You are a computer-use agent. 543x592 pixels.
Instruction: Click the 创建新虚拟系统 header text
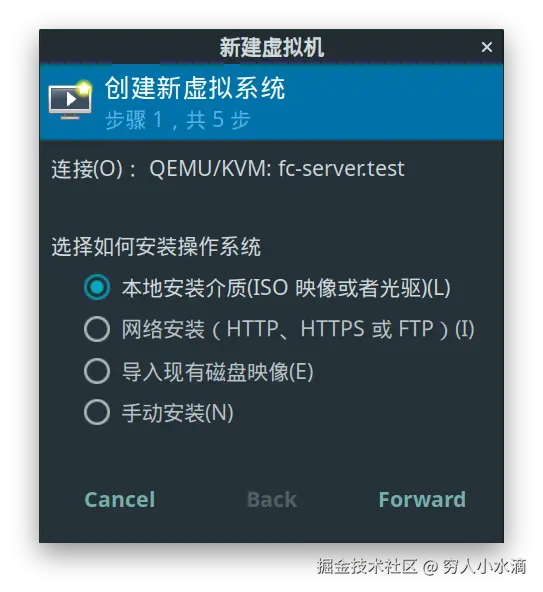195,88
